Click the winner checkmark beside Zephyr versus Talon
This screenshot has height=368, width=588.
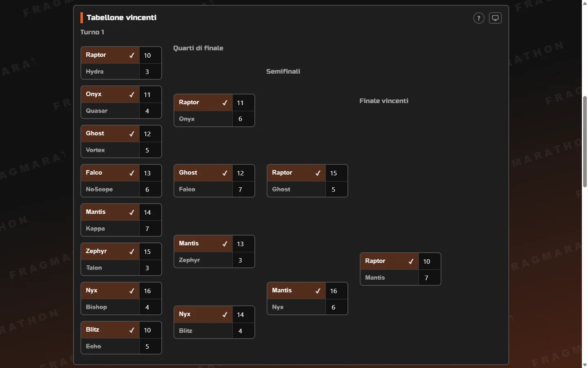point(131,251)
